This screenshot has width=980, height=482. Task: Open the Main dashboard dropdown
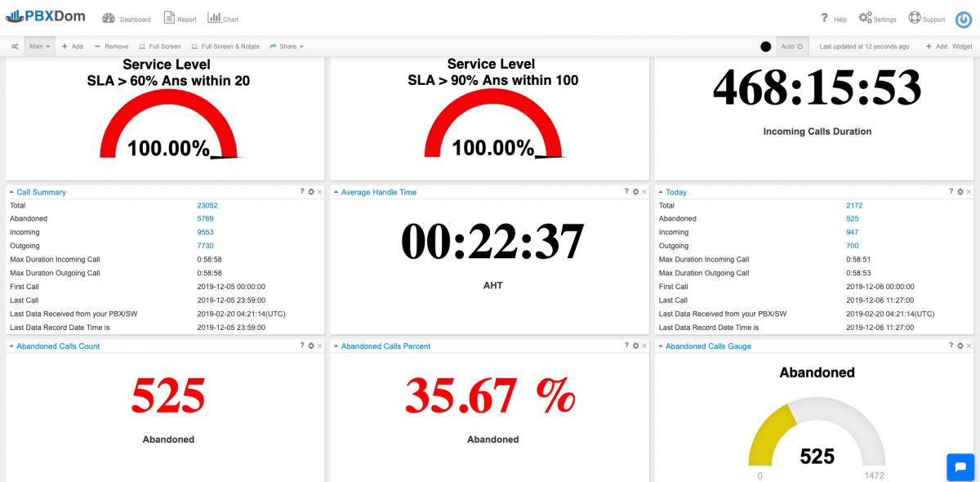pyautogui.click(x=39, y=47)
